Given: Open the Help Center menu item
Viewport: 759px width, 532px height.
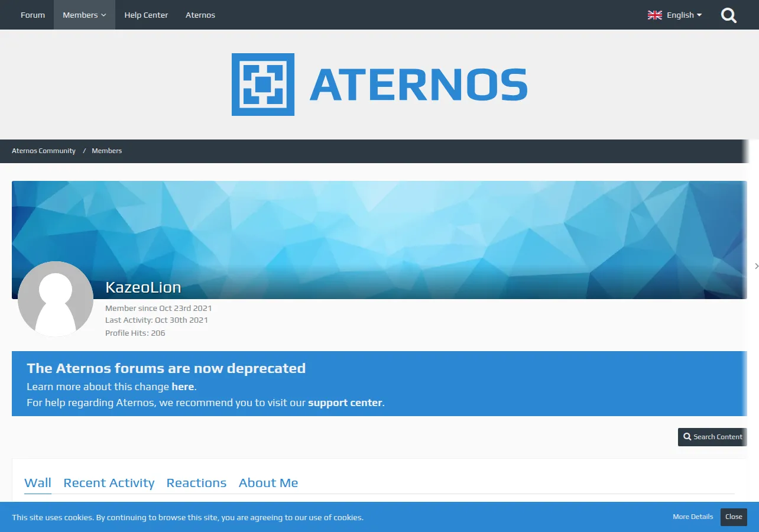Looking at the screenshot, I should click(146, 15).
